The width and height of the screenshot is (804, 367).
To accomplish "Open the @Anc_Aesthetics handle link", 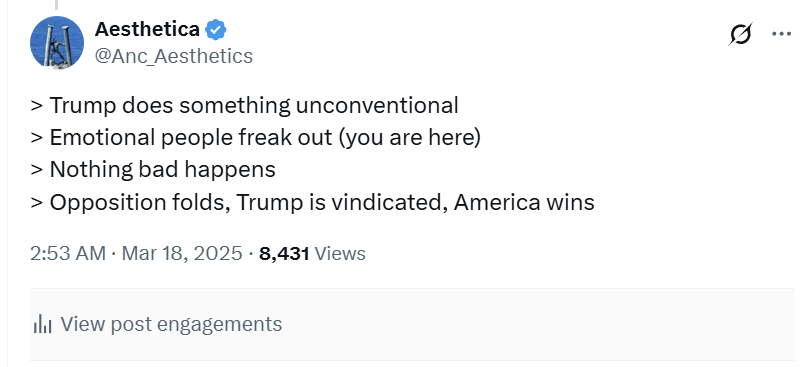I will [174, 56].
